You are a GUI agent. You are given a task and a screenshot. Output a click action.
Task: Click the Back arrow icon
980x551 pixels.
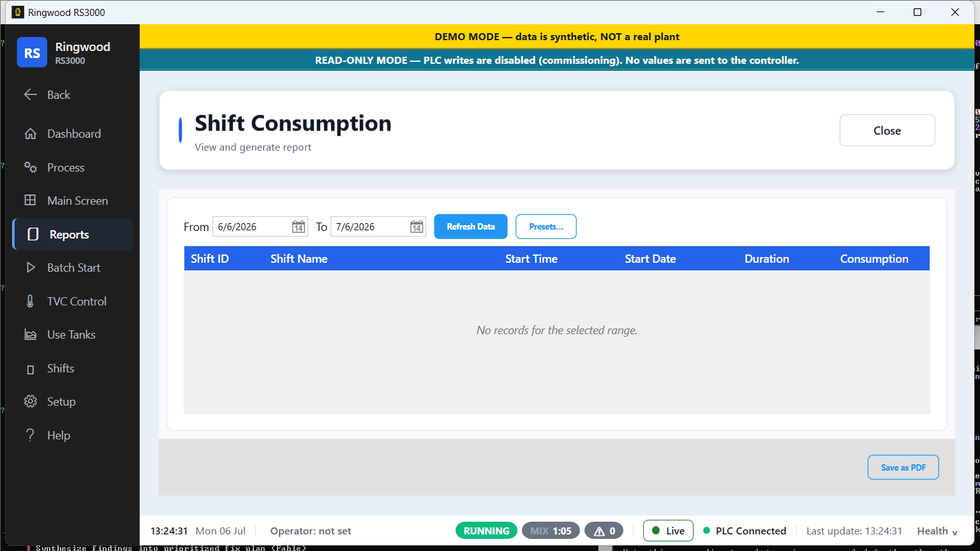pyautogui.click(x=30, y=94)
